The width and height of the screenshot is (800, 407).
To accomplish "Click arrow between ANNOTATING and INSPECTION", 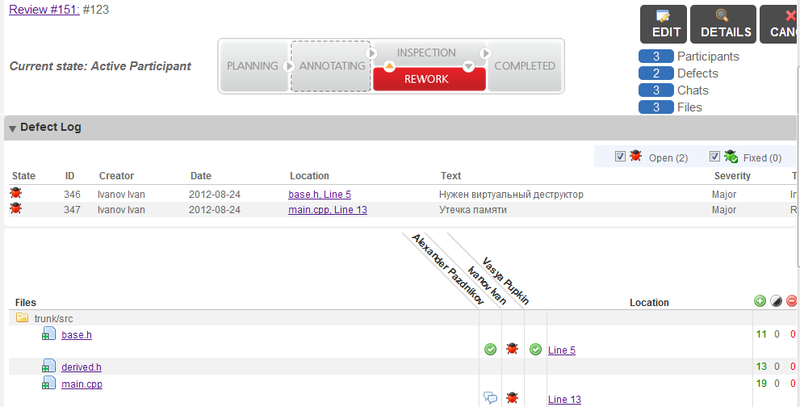I will pyautogui.click(x=372, y=53).
